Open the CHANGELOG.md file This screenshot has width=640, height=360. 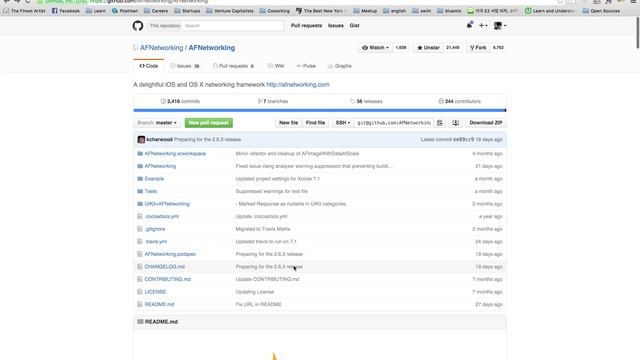164,267
